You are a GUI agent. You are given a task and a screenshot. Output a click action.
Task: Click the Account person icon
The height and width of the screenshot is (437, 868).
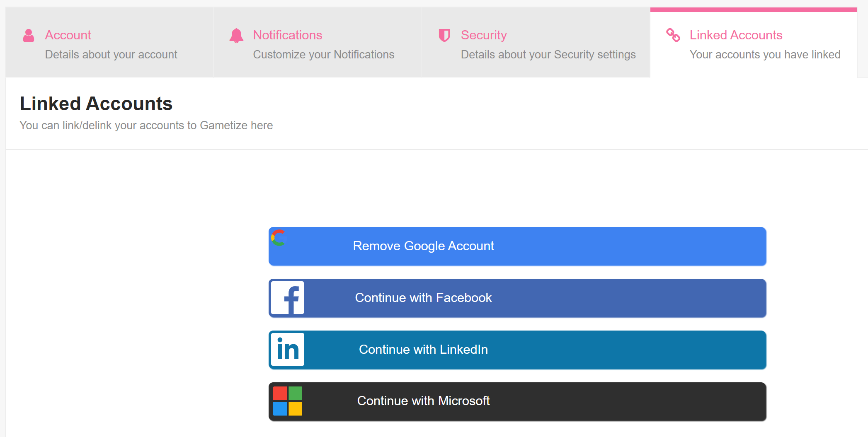click(29, 36)
